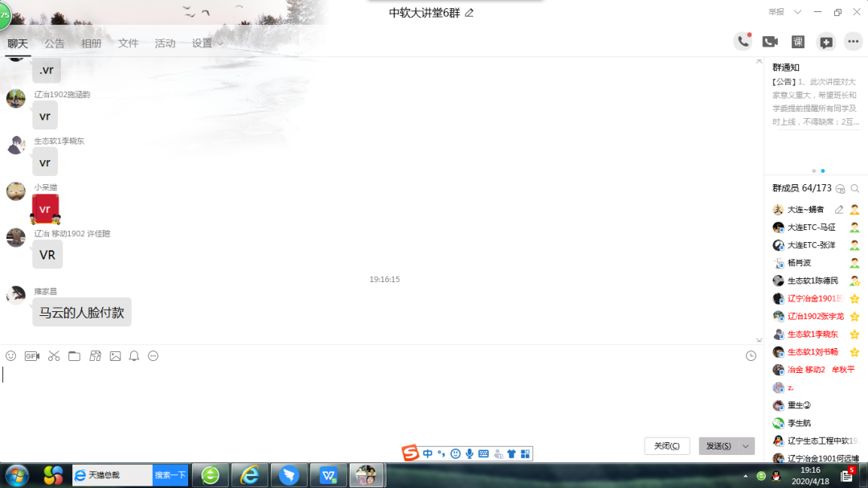Expand the send button options arrow
868x488 pixels.
point(747,446)
